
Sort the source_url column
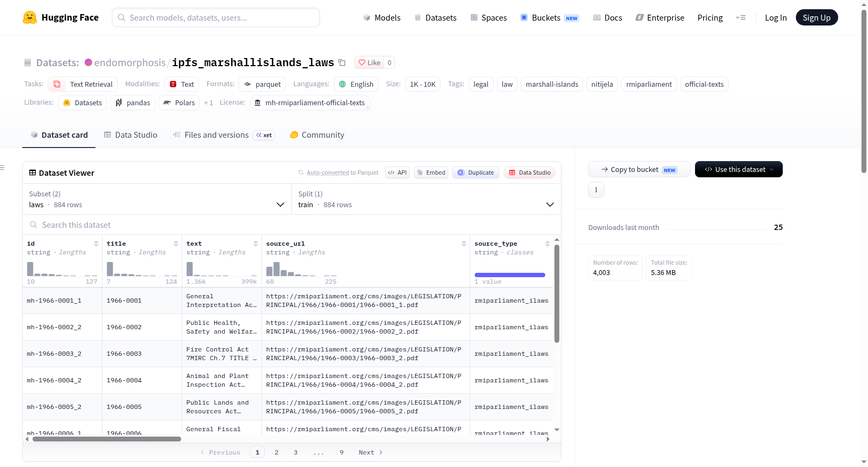click(x=464, y=244)
